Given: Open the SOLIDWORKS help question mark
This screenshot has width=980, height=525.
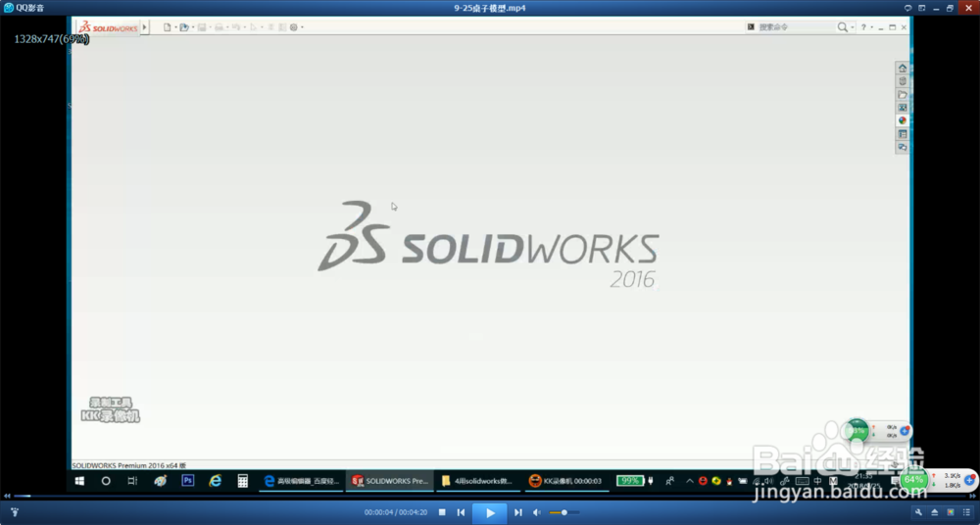Looking at the screenshot, I should click(x=863, y=27).
